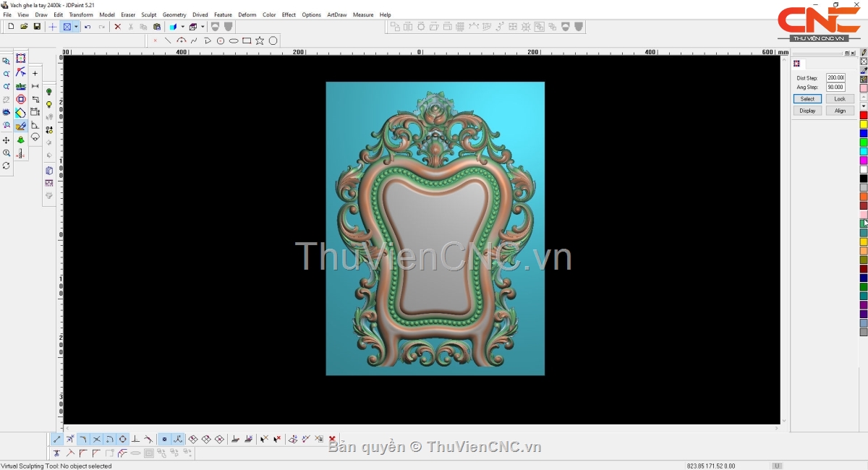Click the Save file icon
Image resolution: width=868 pixels, height=470 pixels.
pyautogui.click(x=37, y=27)
